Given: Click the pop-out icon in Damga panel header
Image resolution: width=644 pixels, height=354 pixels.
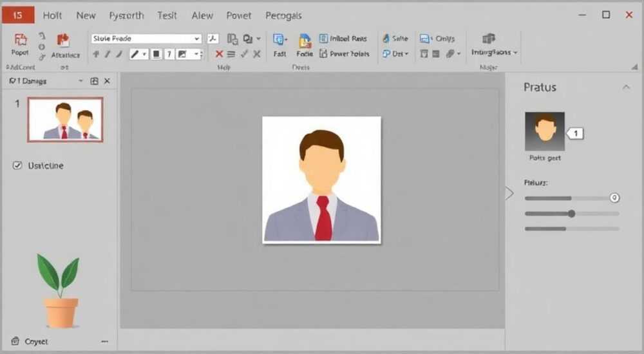Looking at the screenshot, I should [x=94, y=81].
